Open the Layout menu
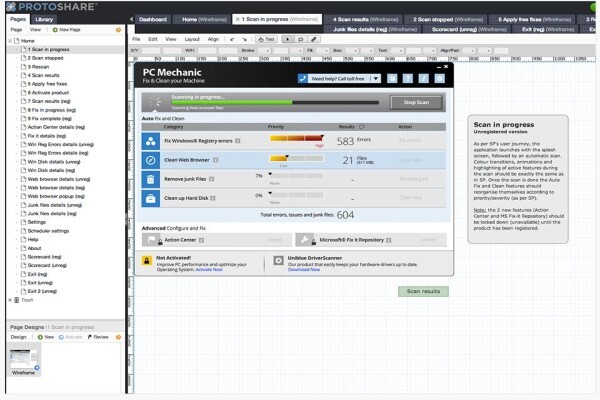 (192, 39)
